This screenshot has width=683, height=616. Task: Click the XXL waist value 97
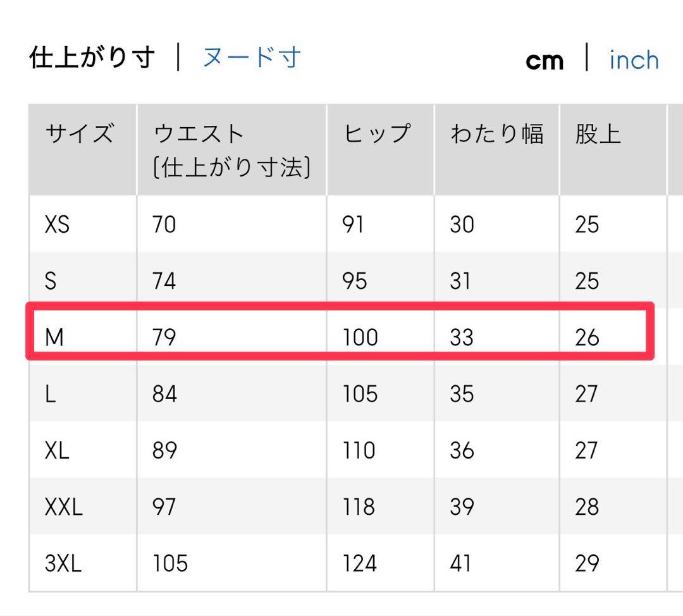164,507
